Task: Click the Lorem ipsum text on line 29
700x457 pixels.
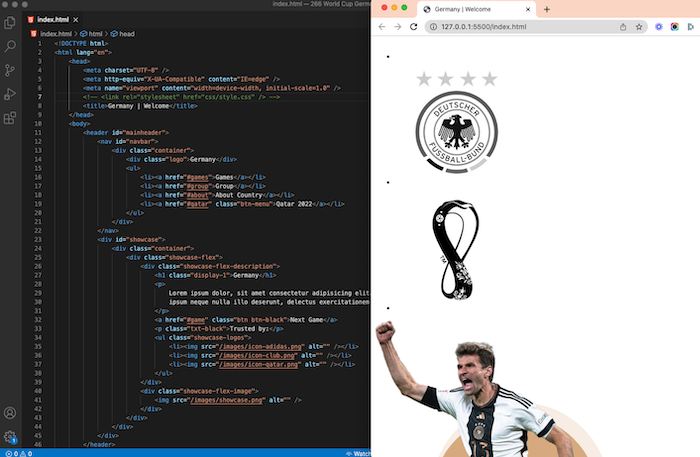Action: (269, 293)
